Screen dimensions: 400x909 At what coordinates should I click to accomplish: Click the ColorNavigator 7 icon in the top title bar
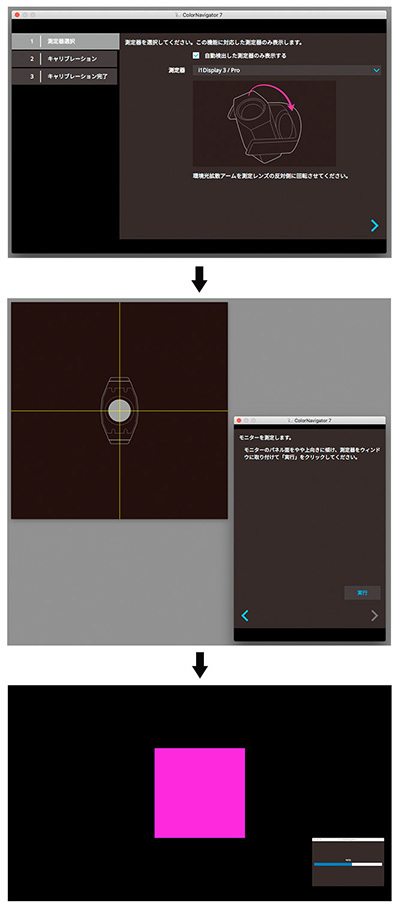click(x=176, y=14)
